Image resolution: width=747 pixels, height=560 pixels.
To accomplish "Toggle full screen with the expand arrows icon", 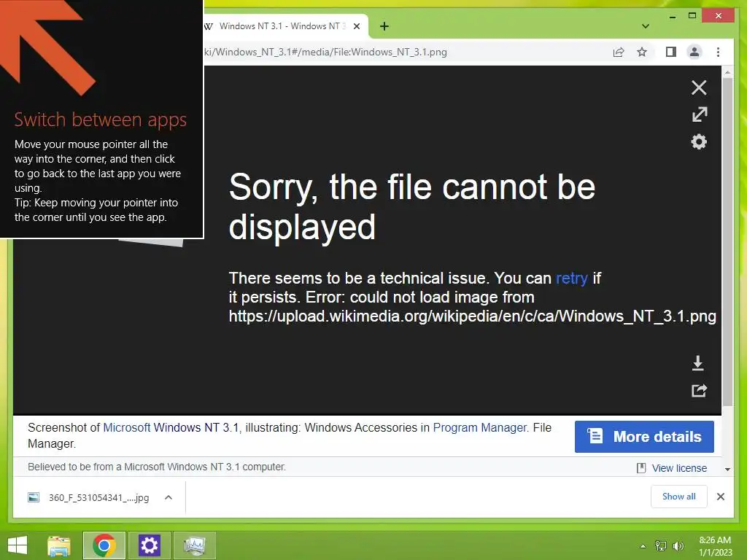I will coord(700,114).
